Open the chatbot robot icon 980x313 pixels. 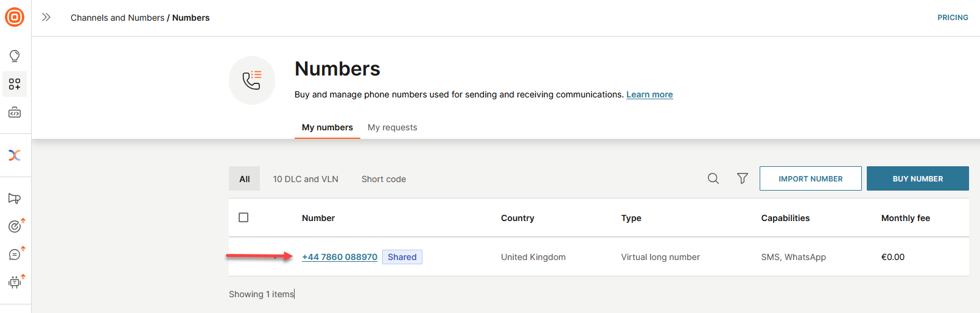pyautogui.click(x=15, y=282)
